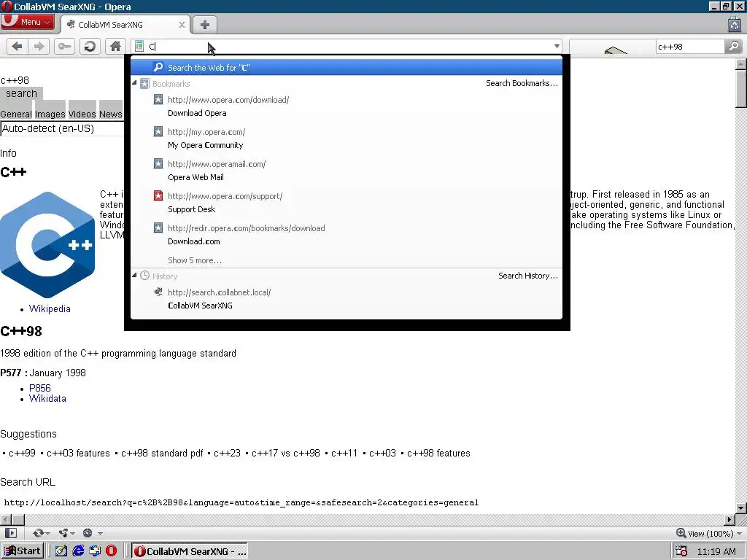747x560 pixels.
Task: Click the Opera Link sync icon
Action: [38, 533]
